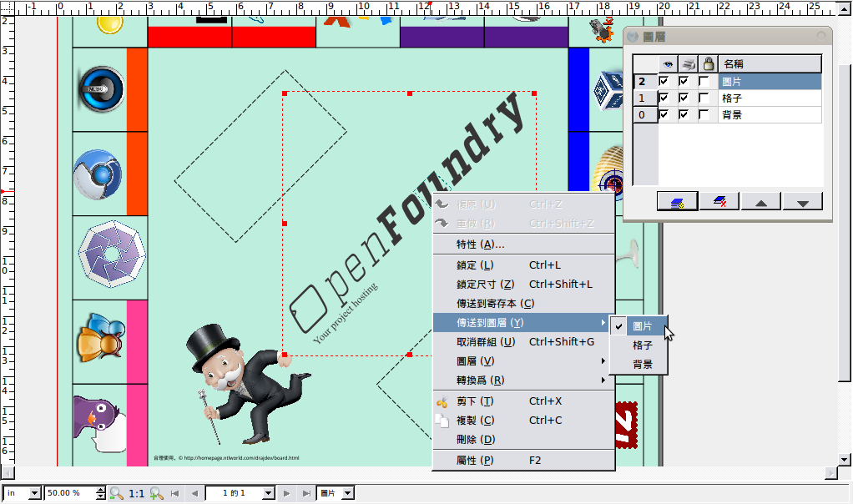The width and height of the screenshot is (853, 504).
Task: Toggle printing of 格子 layer
Action: pos(684,98)
